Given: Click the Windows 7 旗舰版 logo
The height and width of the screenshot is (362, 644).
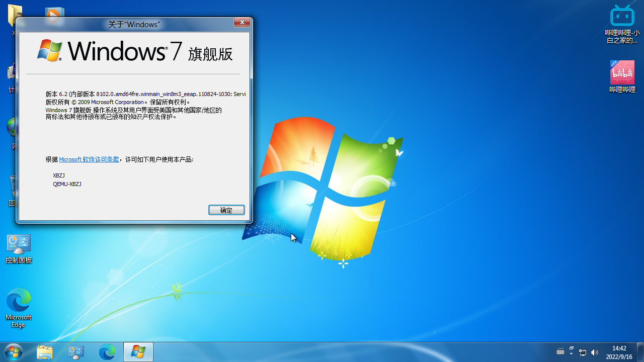Looking at the screenshot, I should point(135,51).
